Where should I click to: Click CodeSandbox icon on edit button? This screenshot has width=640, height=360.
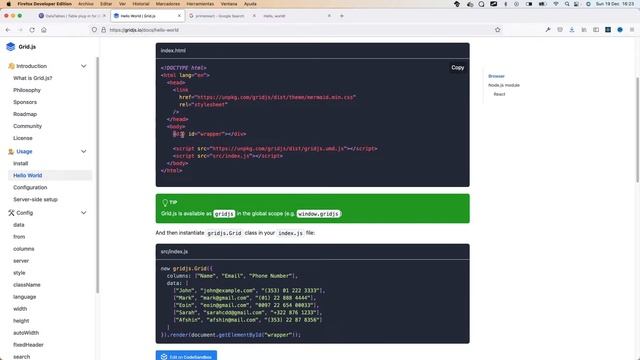(164, 357)
